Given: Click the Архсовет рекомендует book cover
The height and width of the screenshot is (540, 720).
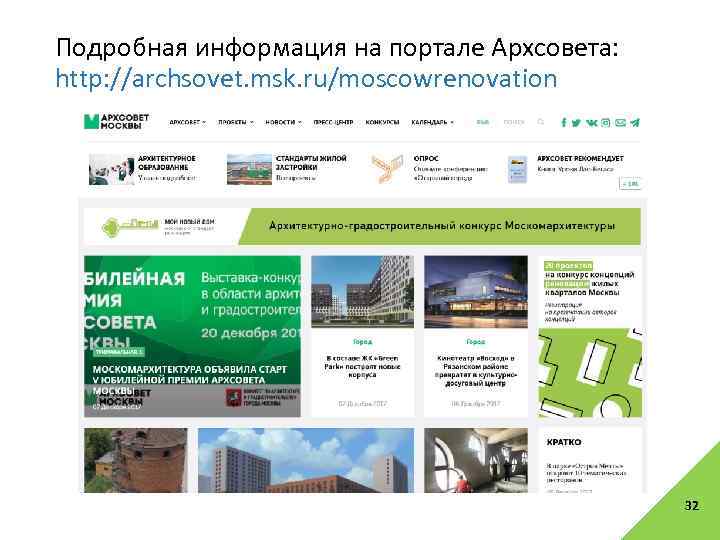Looking at the screenshot, I should [518, 170].
